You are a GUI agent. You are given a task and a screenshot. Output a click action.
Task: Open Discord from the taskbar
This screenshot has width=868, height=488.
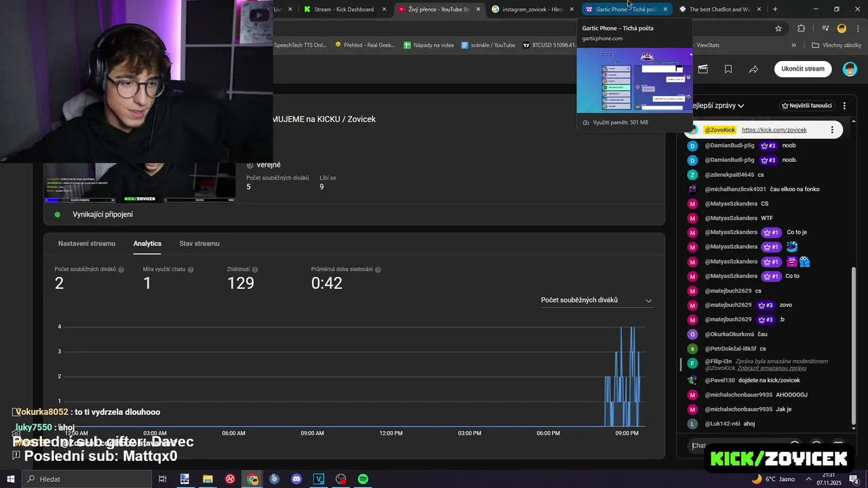[x=296, y=479]
